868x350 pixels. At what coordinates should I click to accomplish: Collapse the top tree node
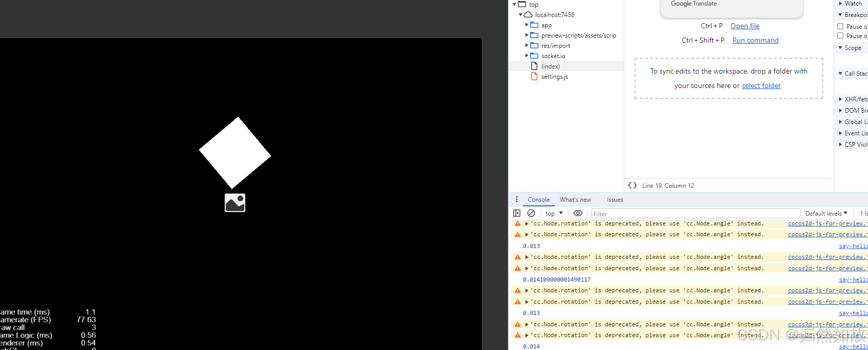[514, 4]
